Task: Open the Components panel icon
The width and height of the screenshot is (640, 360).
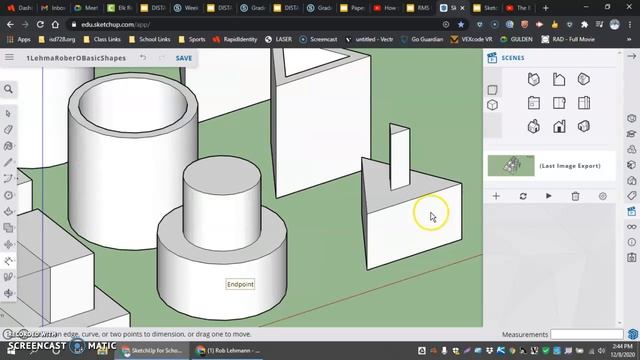Action: click(x=631, y=149)
